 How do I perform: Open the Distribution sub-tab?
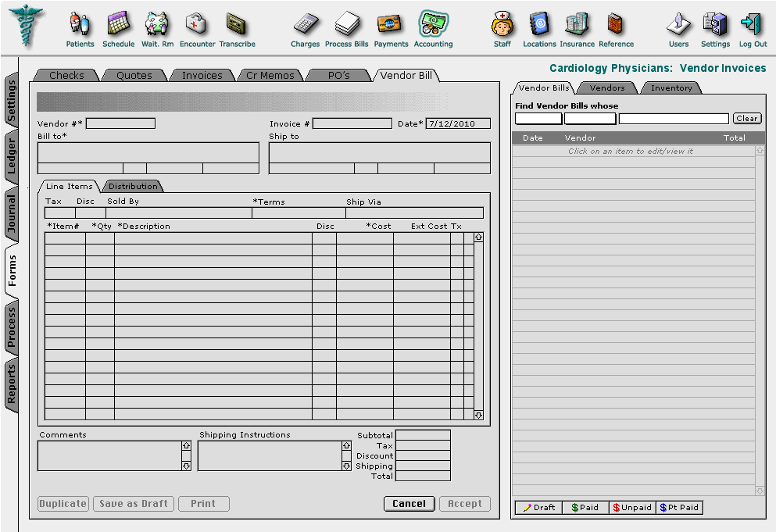click(133, 186)
